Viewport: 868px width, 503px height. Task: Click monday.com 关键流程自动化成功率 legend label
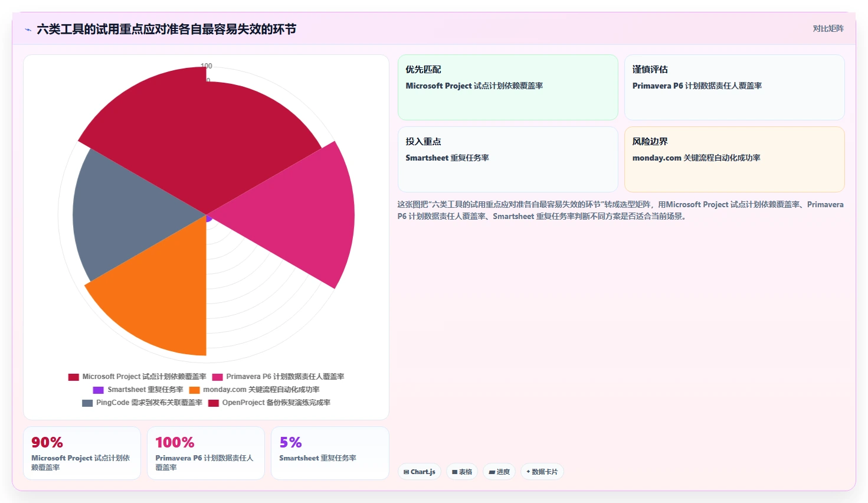[261, 390]
